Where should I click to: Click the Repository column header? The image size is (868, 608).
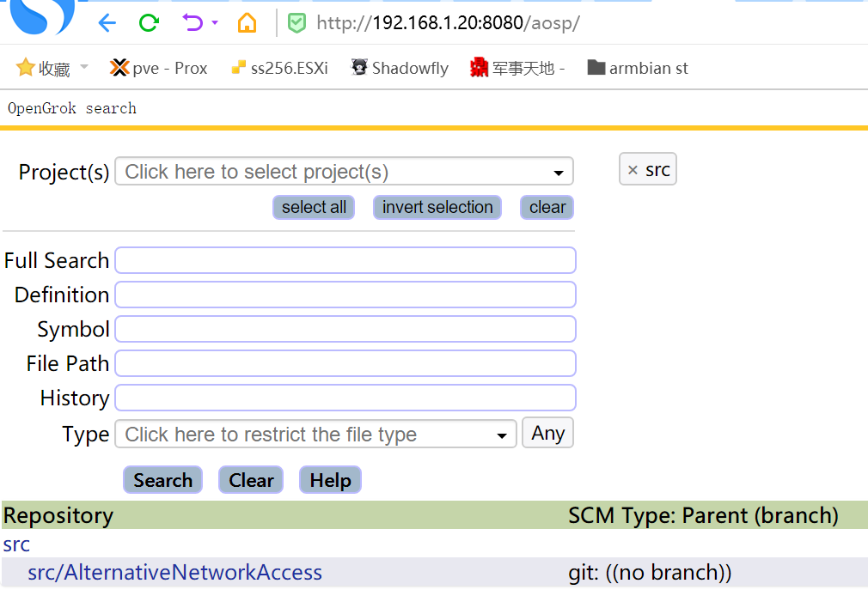(x=58, y=515)
